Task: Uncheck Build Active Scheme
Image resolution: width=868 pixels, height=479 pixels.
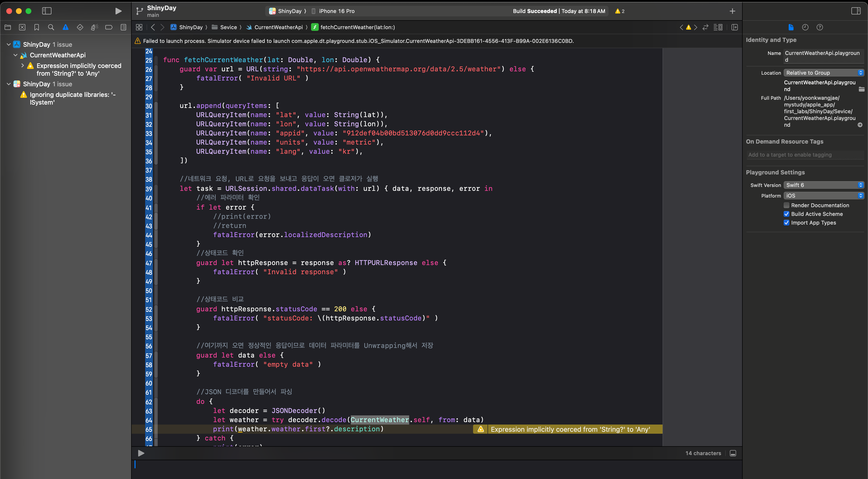Action: point(787,214)
